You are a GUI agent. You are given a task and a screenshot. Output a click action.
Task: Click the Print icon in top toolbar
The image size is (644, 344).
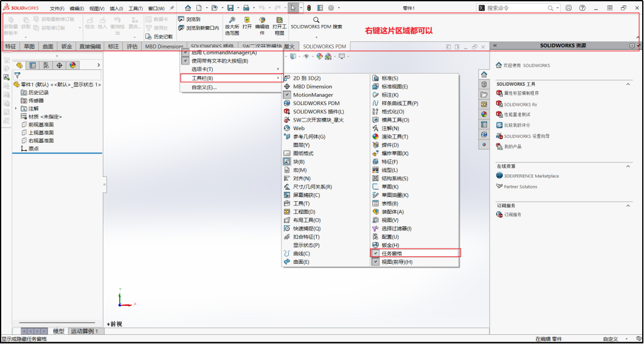246,8
